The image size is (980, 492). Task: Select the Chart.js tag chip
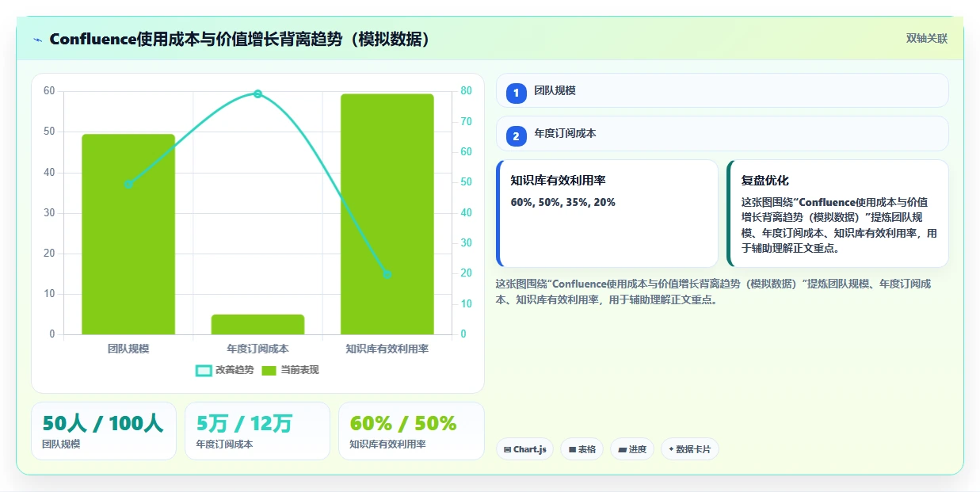[524, 449]
